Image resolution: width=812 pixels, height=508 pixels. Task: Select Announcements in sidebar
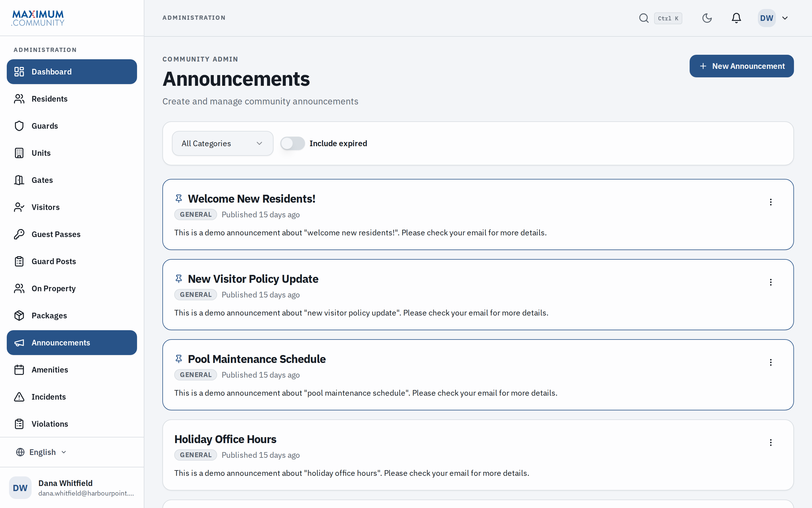[72, 343]
